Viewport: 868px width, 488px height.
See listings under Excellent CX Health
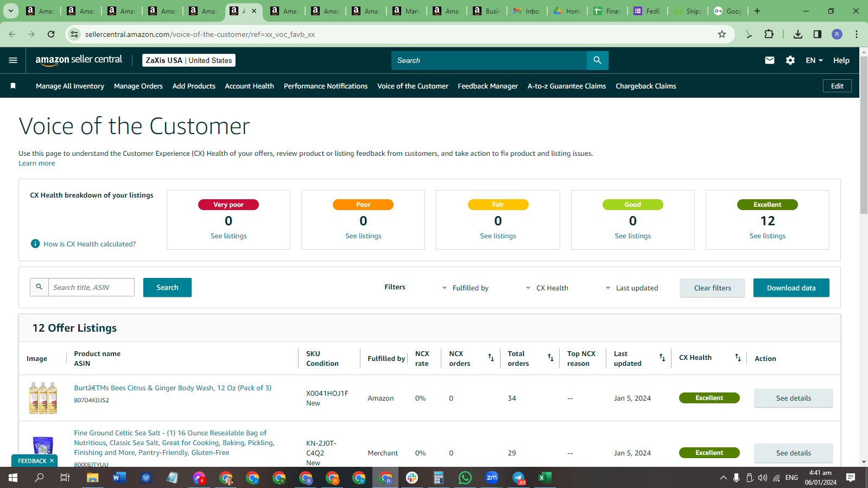(x=768, y=236)
